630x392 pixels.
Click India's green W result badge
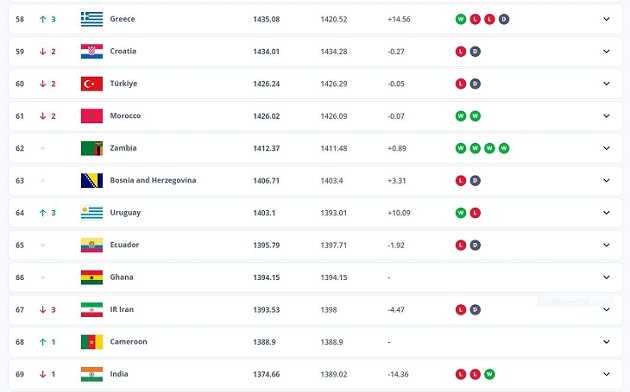pyautogui.click(x=489, y=374)
